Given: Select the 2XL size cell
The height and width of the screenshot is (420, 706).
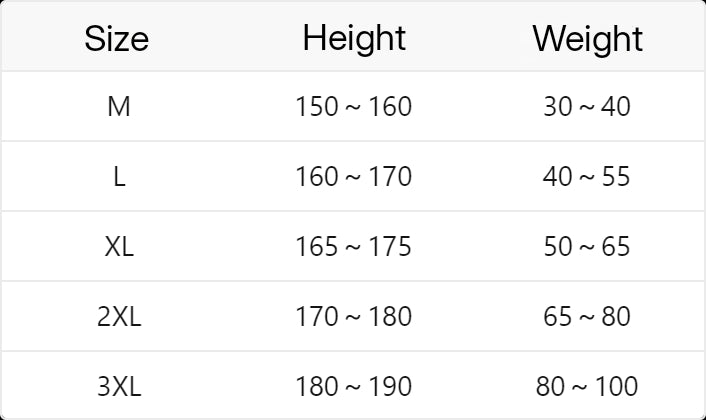Looking at the screenshot, I should coord(119,317).
